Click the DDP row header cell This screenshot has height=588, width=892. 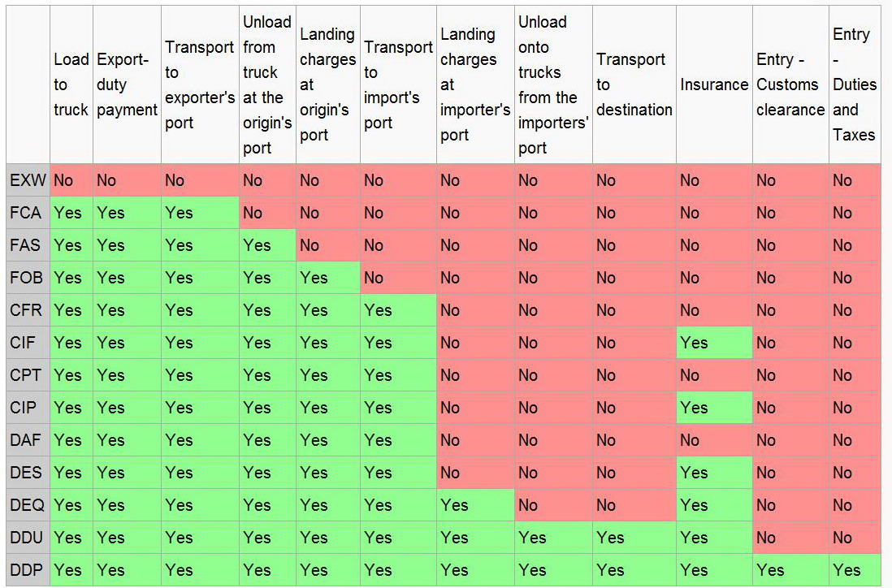(28, 570)
